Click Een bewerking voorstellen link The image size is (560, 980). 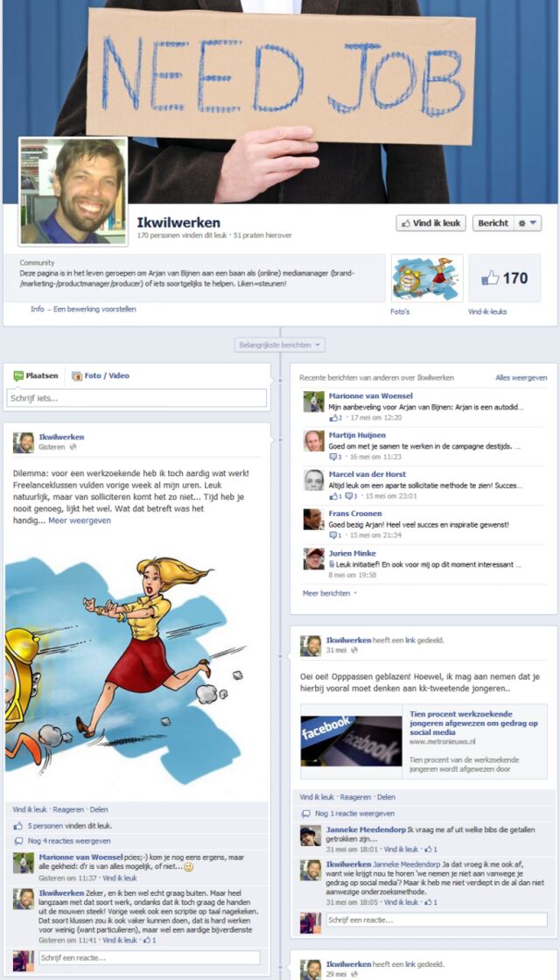coord(94,309)
